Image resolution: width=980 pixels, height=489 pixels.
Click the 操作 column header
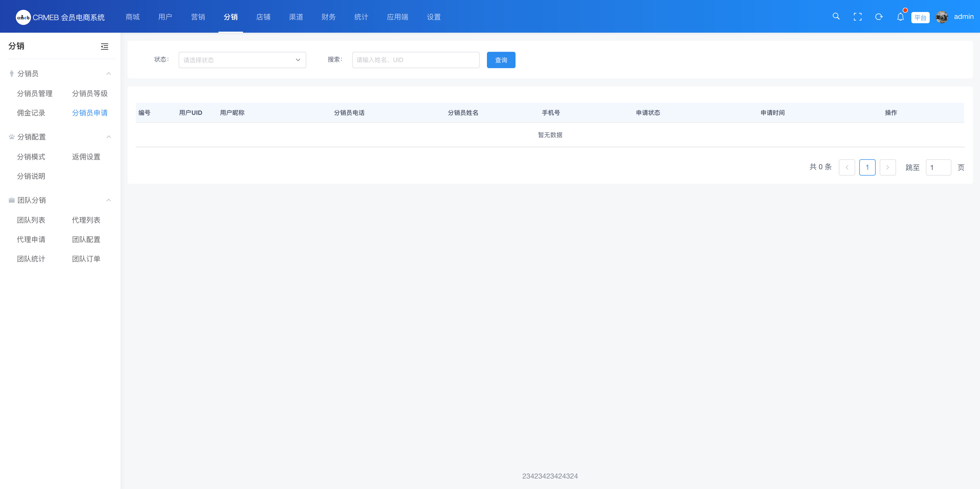[x=891, y=113]
